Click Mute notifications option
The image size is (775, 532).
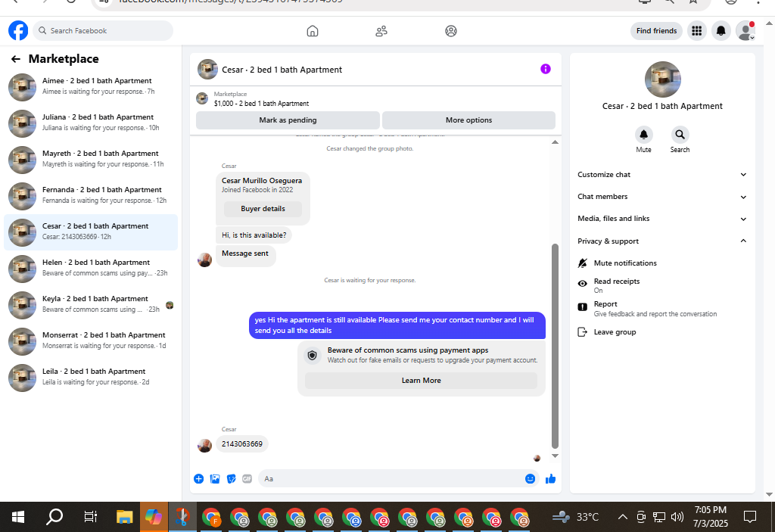click(662, 263)
